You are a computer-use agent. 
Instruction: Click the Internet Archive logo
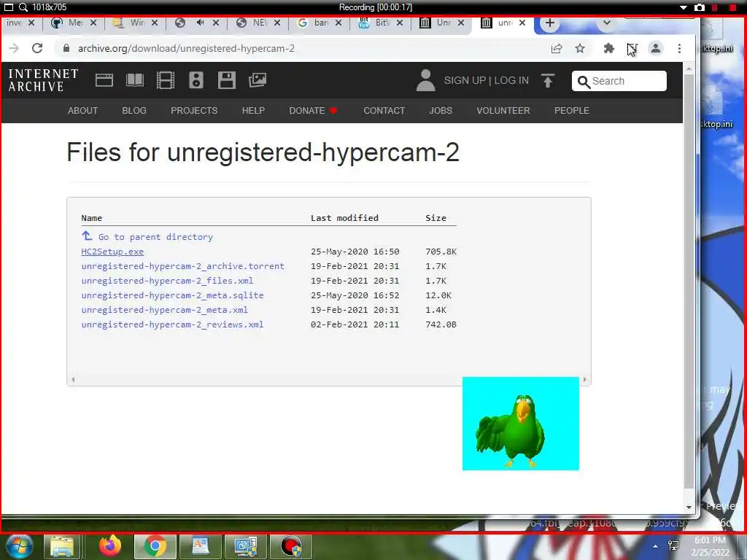pyautogui.click(x=43, y=80)
